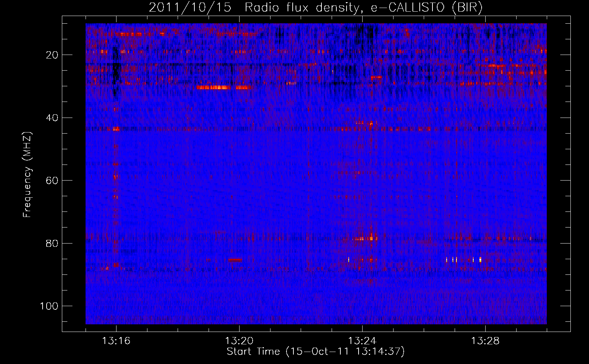Click the 60 frequency tick label

pyautogui.click(x=52, y=181)
